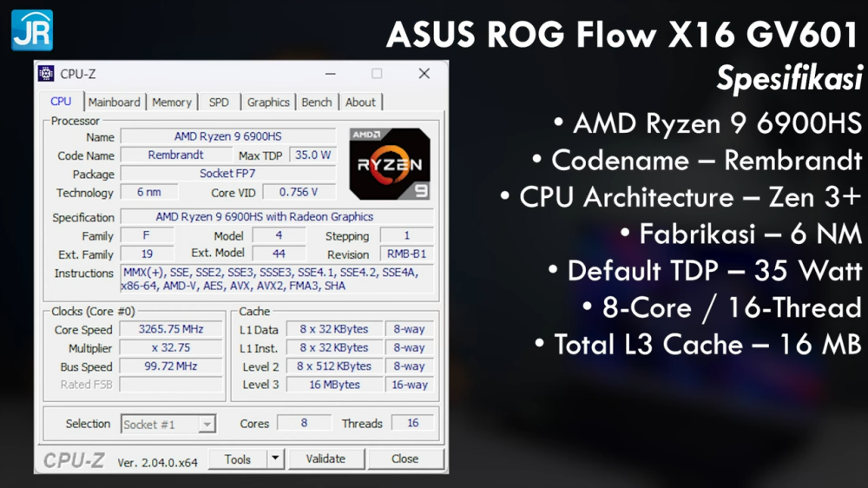
Task: Click the Bus Speed value 99.72 MHz
Action: coord(171,366)
